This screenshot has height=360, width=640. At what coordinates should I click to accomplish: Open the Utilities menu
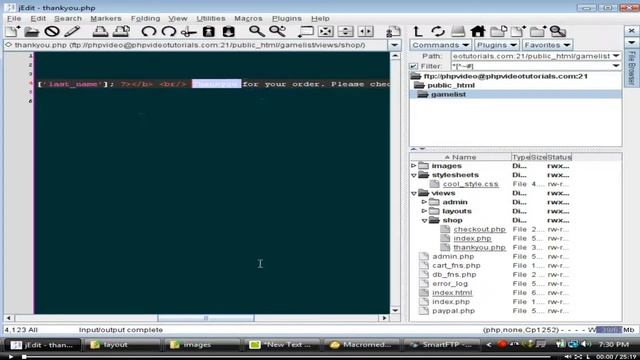click(x=211, y=18)
